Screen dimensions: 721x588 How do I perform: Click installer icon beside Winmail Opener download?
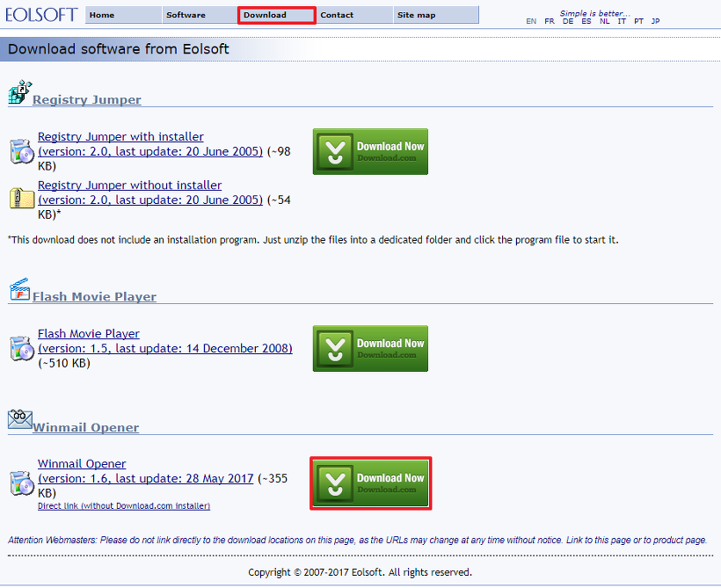click(22, 483)
